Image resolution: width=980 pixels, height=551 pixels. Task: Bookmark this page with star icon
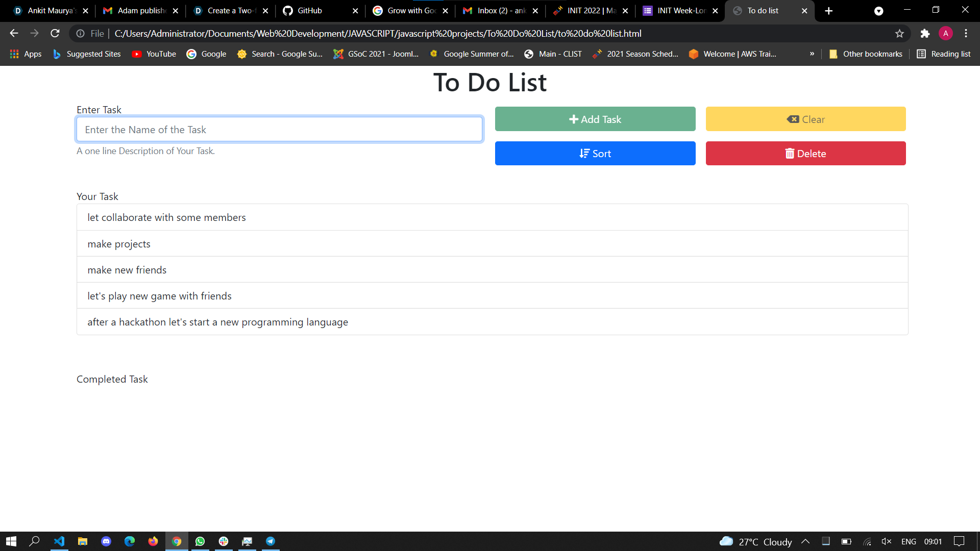899,34
